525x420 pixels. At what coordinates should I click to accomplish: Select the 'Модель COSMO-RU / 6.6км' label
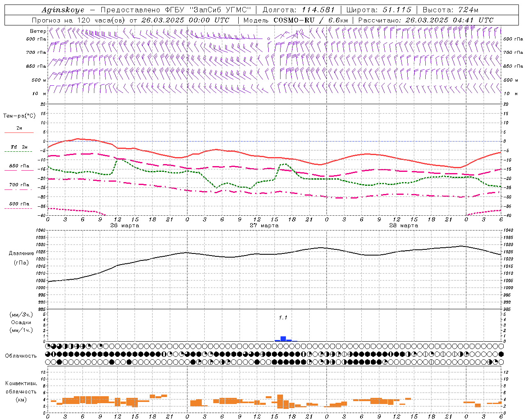(296, 20)
